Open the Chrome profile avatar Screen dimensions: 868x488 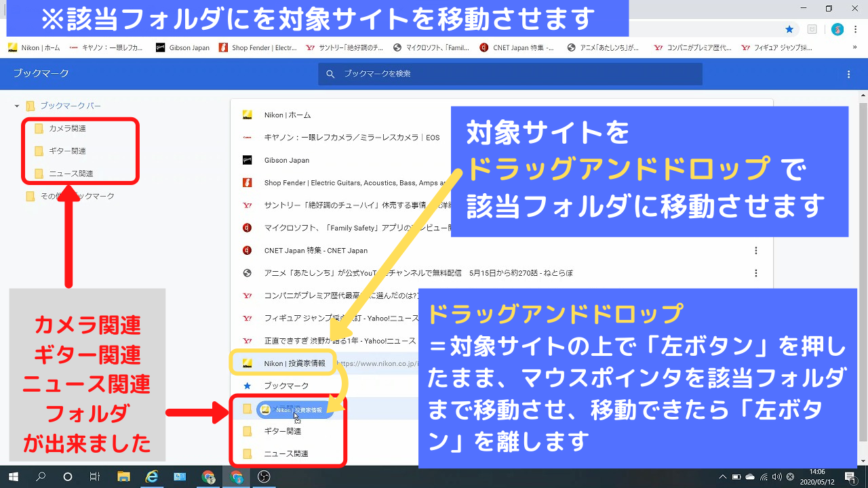click(x=837, y=29)
